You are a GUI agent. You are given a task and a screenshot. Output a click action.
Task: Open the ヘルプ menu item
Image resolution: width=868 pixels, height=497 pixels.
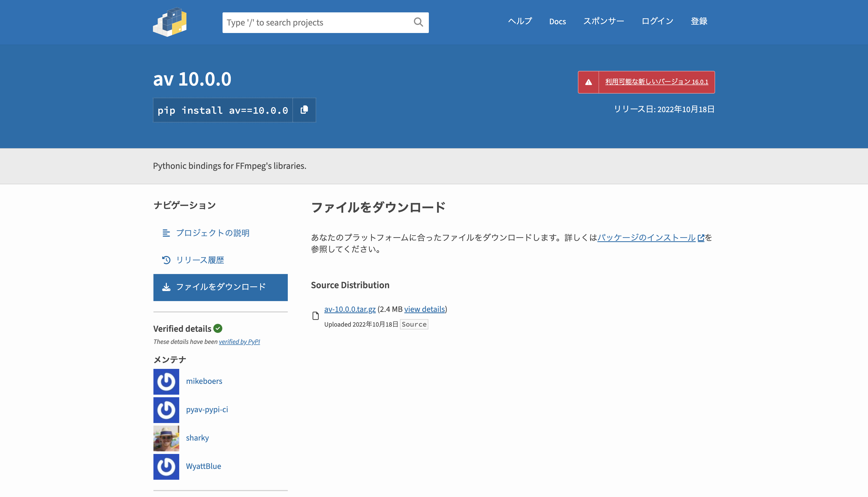pyautogui.click(x=520, y=21)
